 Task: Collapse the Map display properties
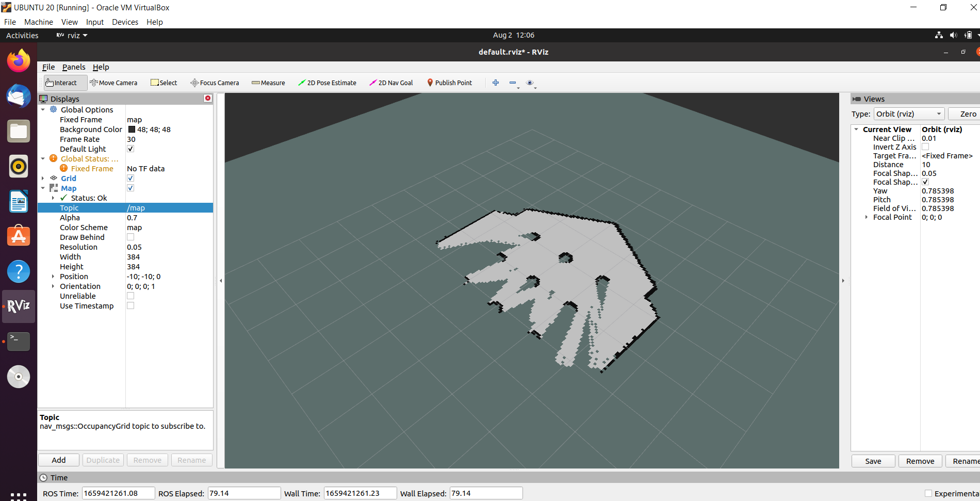coord(43,188)
